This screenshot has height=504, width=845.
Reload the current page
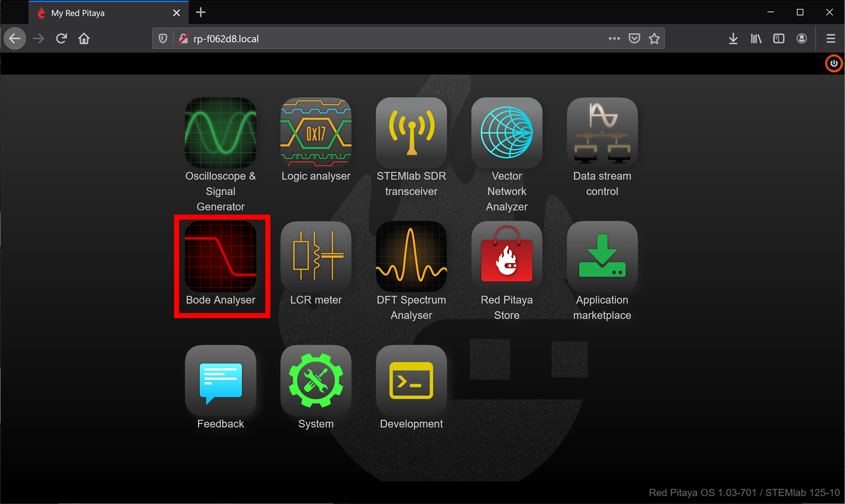click(x=61, y=39)
